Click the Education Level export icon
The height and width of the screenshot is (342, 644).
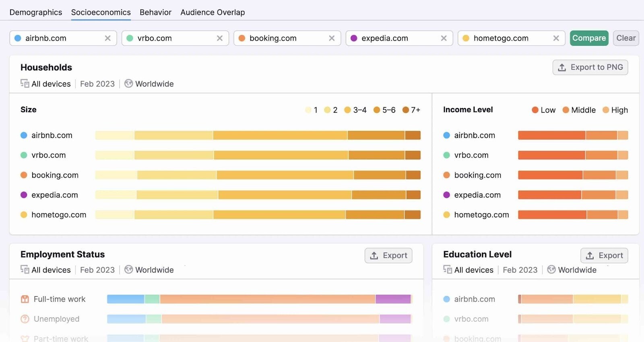click(590, 255)
